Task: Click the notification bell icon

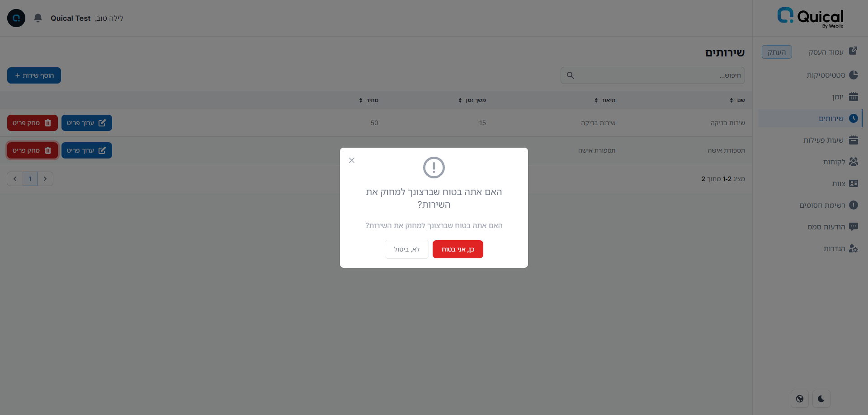Action: click(x=38, y=18)
